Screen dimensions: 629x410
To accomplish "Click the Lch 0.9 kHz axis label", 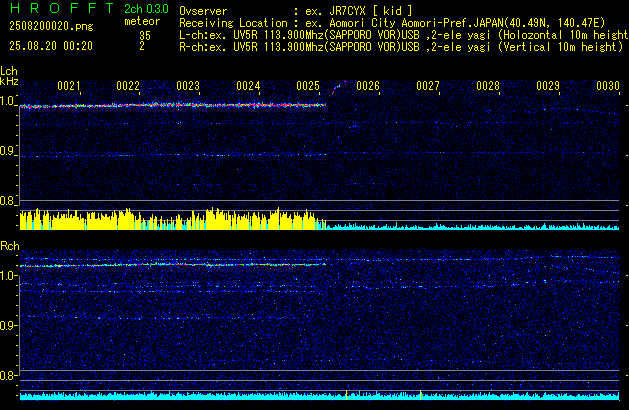I will pos(7,151).
